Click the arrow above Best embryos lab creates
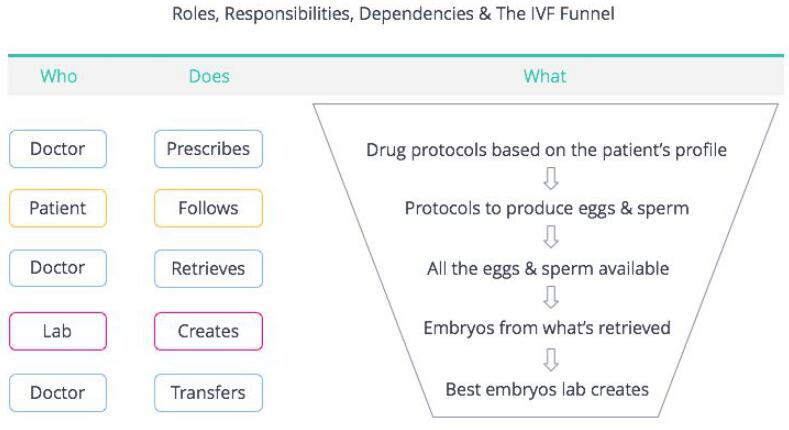Screen dimensions: 789x430 [551, 359]
